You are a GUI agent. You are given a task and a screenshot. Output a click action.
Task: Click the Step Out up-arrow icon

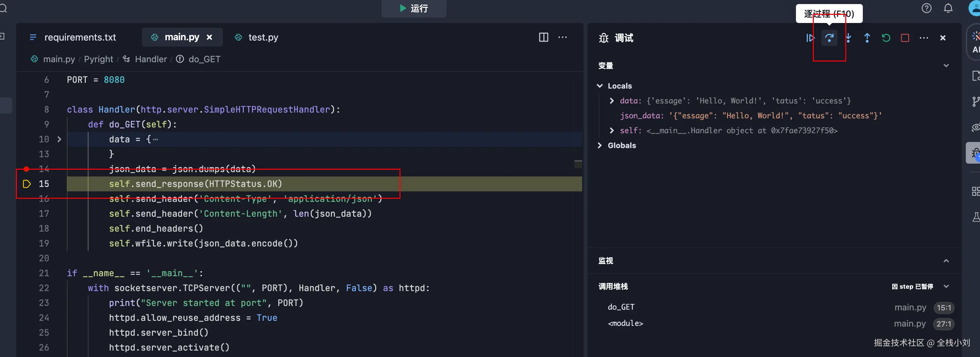(x=867, y=38)
